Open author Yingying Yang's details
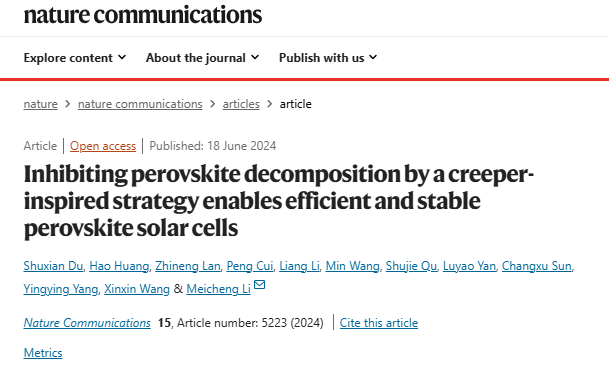609x375 pixels. (61, 289)
